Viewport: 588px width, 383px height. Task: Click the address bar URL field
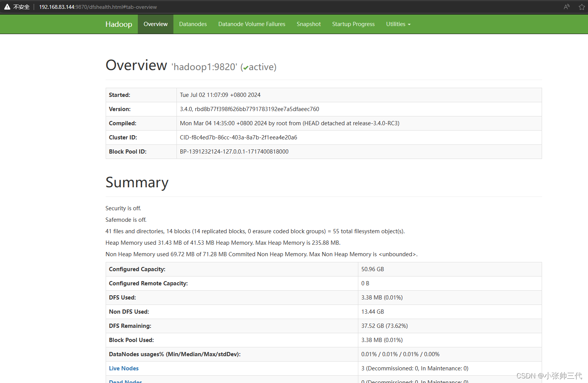click(98, 7)
